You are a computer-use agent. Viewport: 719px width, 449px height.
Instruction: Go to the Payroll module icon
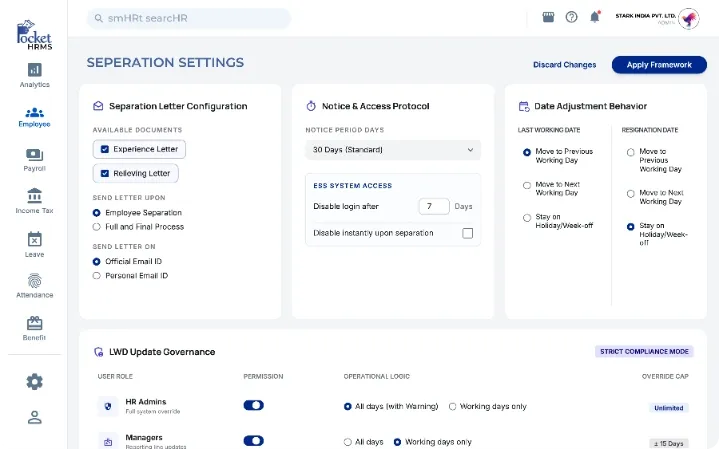point(34,155)
